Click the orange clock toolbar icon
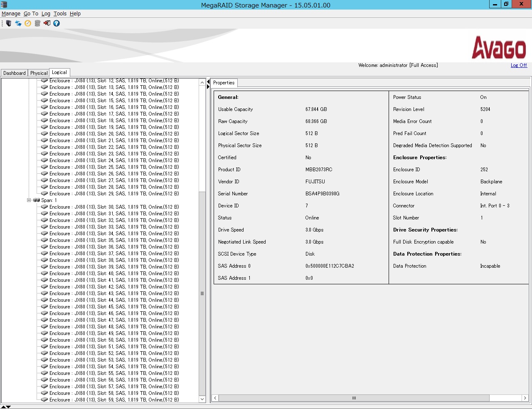 (28, 23)
